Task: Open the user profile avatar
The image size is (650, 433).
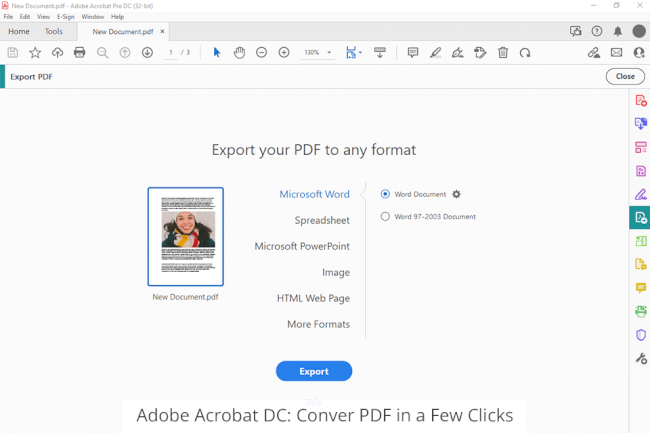Action: pos(639,31)
